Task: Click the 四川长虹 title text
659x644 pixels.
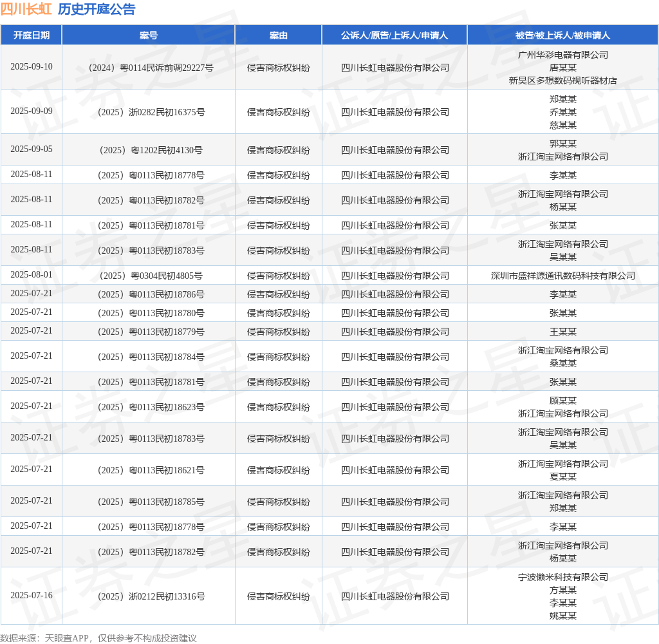Action: [26, 9]
